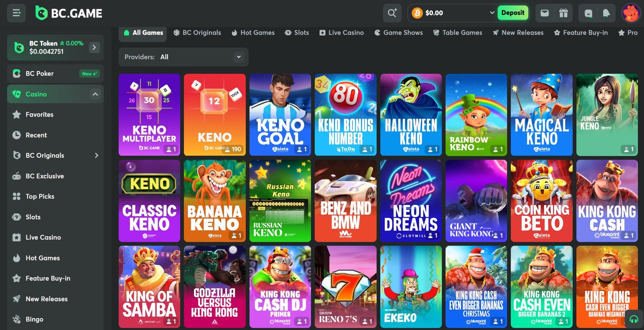
Task: Open the Neon Dreams game
Action: [x=411, y=201]
